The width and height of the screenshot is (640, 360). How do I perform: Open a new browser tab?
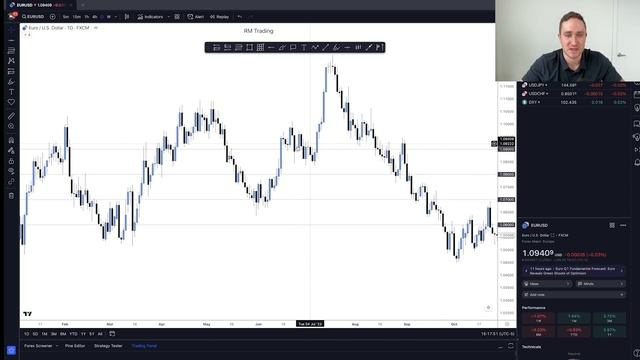83,5
